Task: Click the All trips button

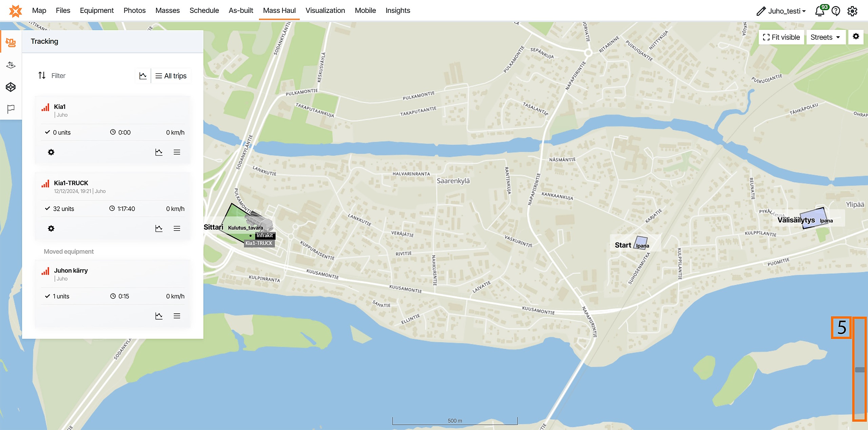Action: (x=171, y=76)
